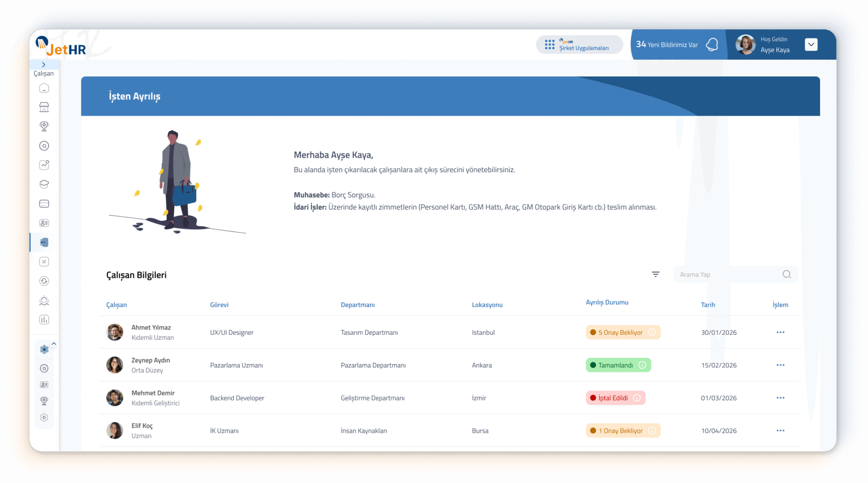Click info icon on the Tamamlandı status

(642, 365)
